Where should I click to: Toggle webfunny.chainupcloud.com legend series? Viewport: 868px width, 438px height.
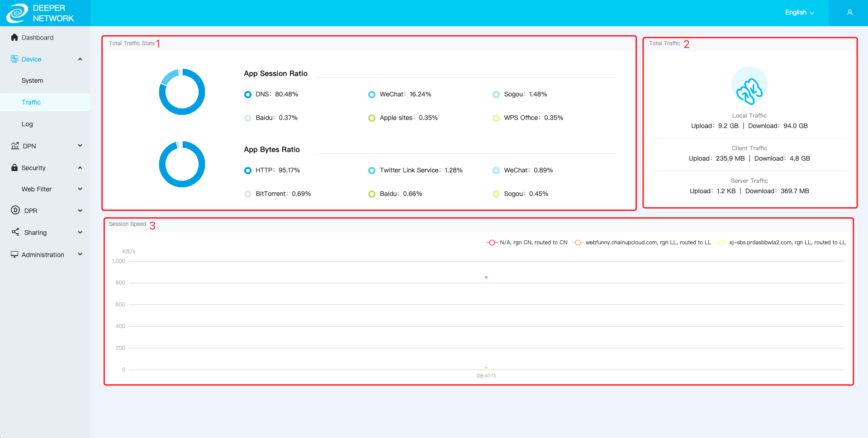(641, 243)
